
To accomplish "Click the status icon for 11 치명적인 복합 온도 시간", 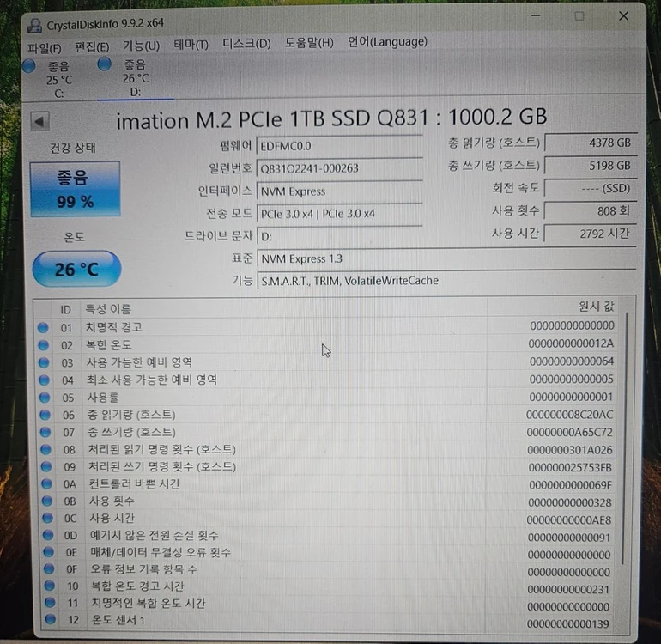I will click(50, 603).
